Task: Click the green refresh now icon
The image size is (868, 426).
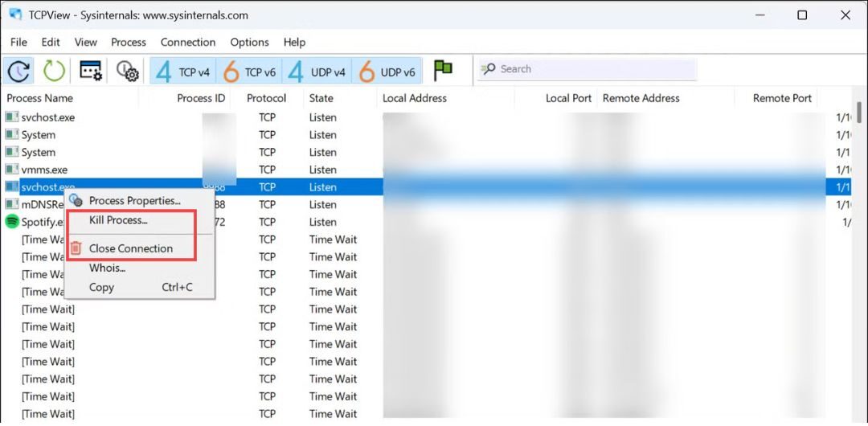Action: pyautogui.click(x=55, y=71)
